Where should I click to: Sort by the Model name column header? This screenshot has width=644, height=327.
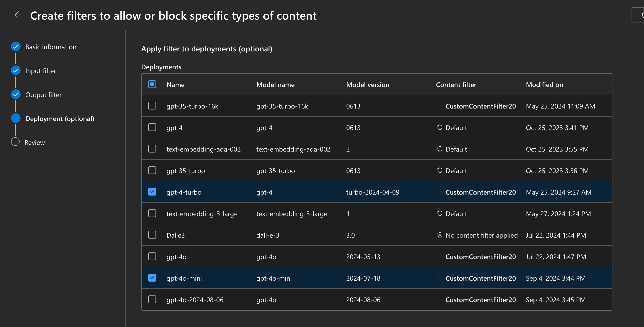[275, 85]
